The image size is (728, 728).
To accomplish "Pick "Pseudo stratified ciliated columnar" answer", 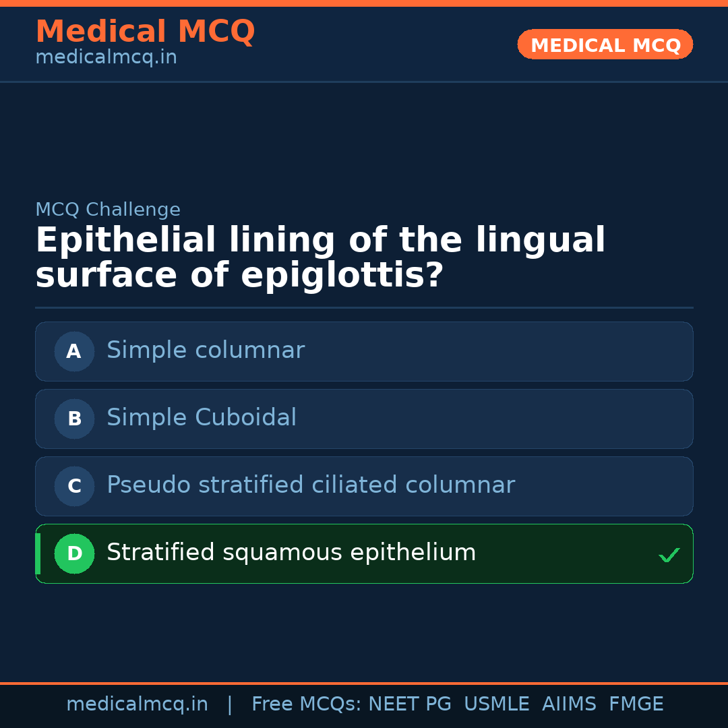I will [311, 485].
